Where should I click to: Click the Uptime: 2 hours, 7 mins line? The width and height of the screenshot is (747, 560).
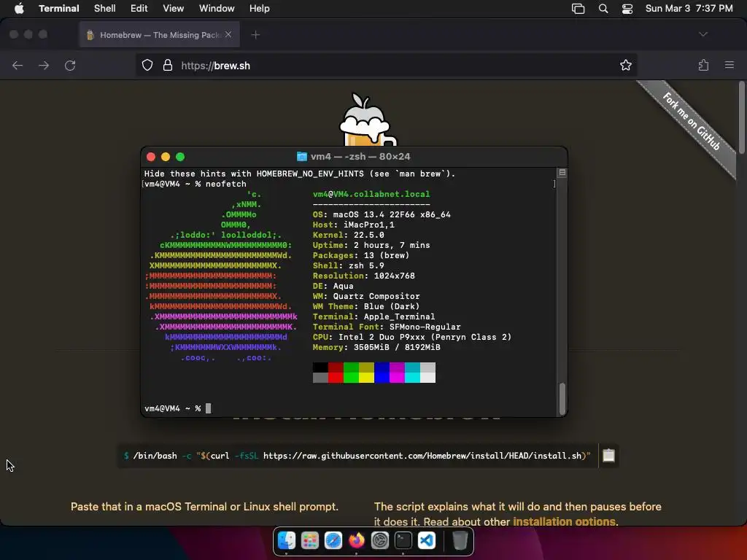(371, 245)
